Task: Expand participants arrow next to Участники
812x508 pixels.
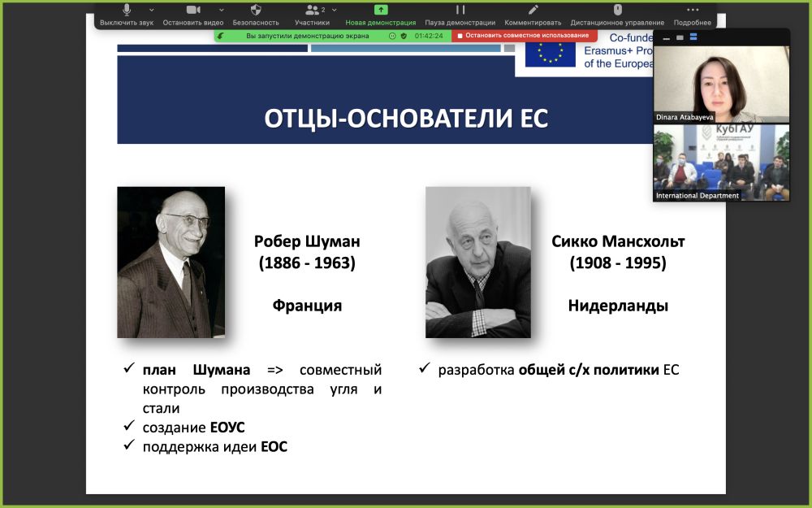Action: (x=337, y=10)
